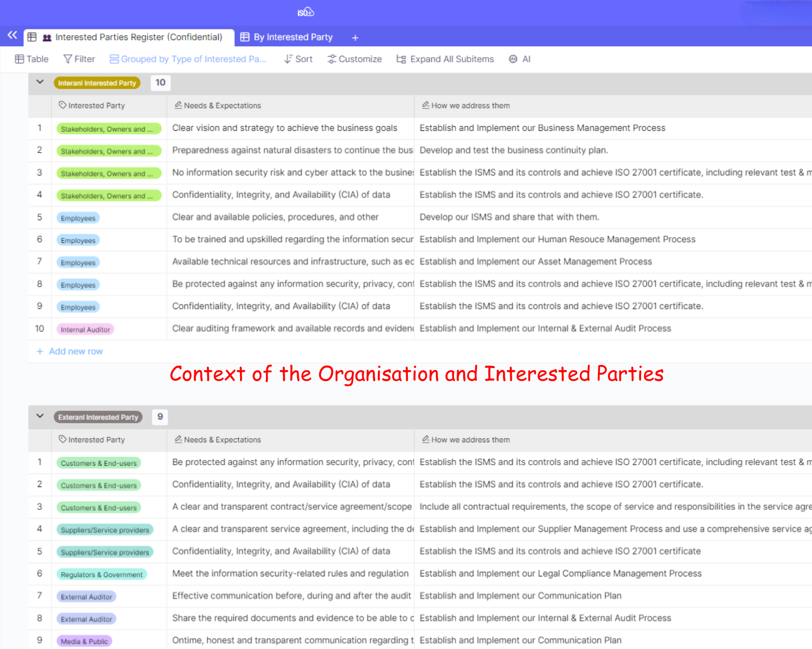The width and height of the screenshot is (812, 649).
Task: Select Interested Parties Register (Confidential) tab
Action: (132, 37)
